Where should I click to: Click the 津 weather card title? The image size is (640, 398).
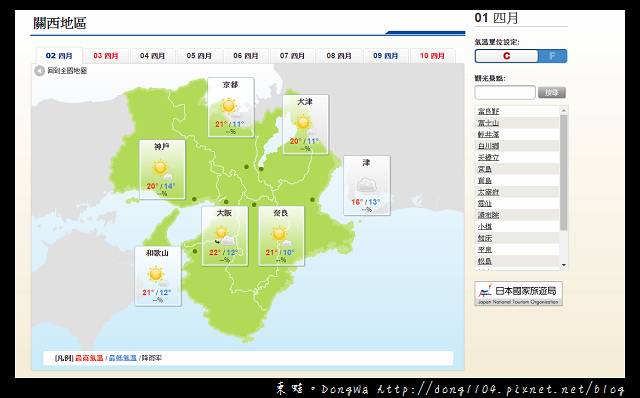[366, 162]
